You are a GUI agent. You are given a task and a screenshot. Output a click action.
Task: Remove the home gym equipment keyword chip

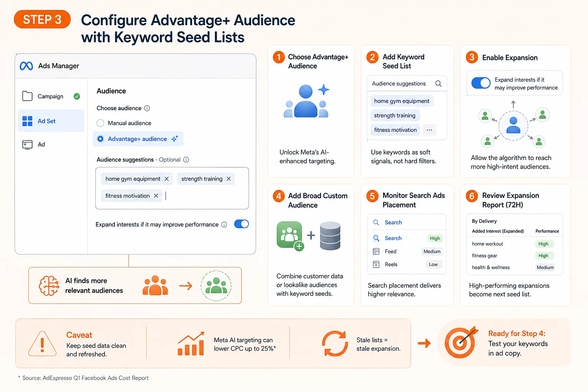pyautogui.click(x=167, y=179)
